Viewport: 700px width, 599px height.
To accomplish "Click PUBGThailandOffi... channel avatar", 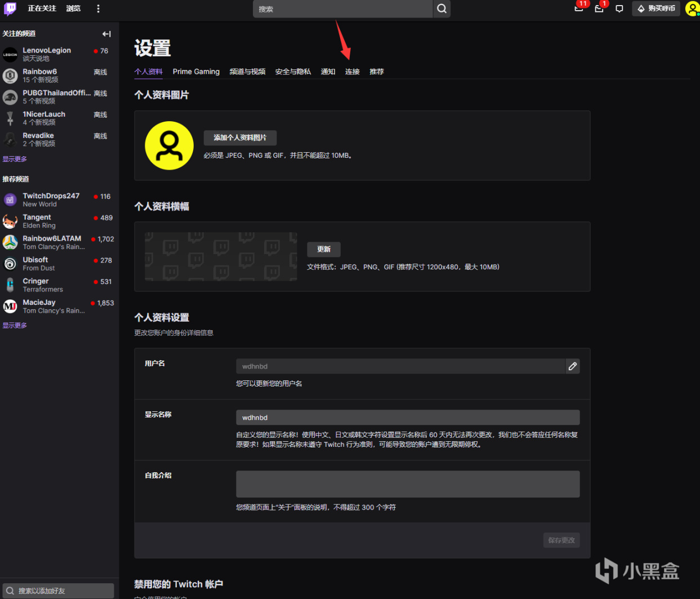I will (x=10, y=97).
